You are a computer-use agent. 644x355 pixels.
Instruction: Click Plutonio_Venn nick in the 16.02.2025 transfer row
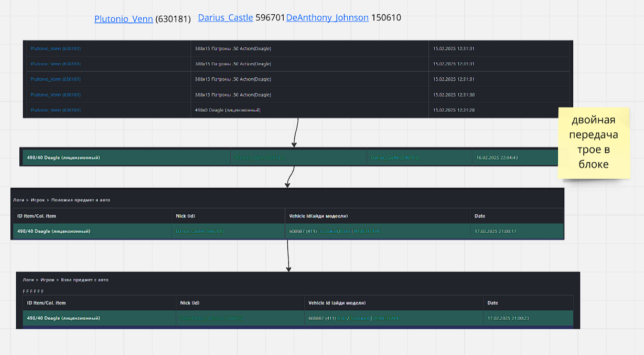259,158
